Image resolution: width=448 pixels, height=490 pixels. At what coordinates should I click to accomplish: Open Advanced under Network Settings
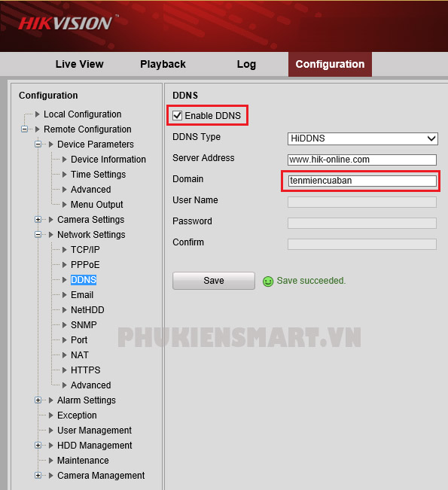90,385
